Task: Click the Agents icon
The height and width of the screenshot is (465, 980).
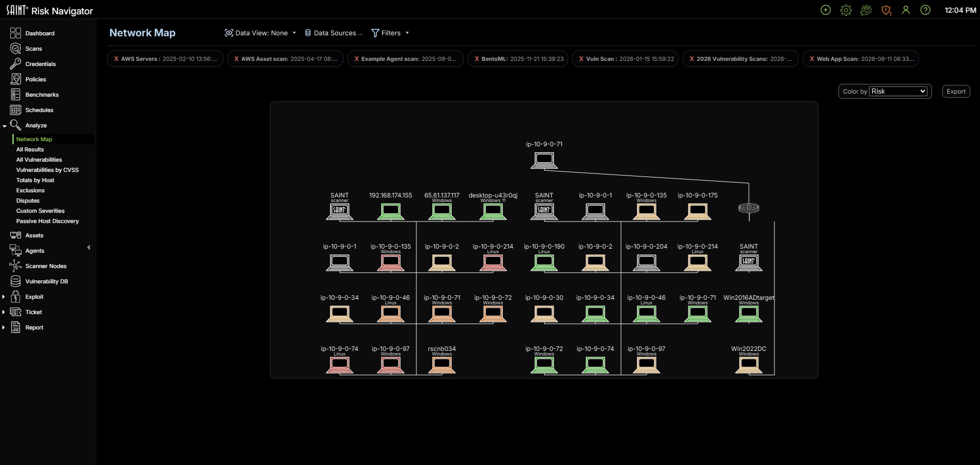Action: click(x=16, y=251)
